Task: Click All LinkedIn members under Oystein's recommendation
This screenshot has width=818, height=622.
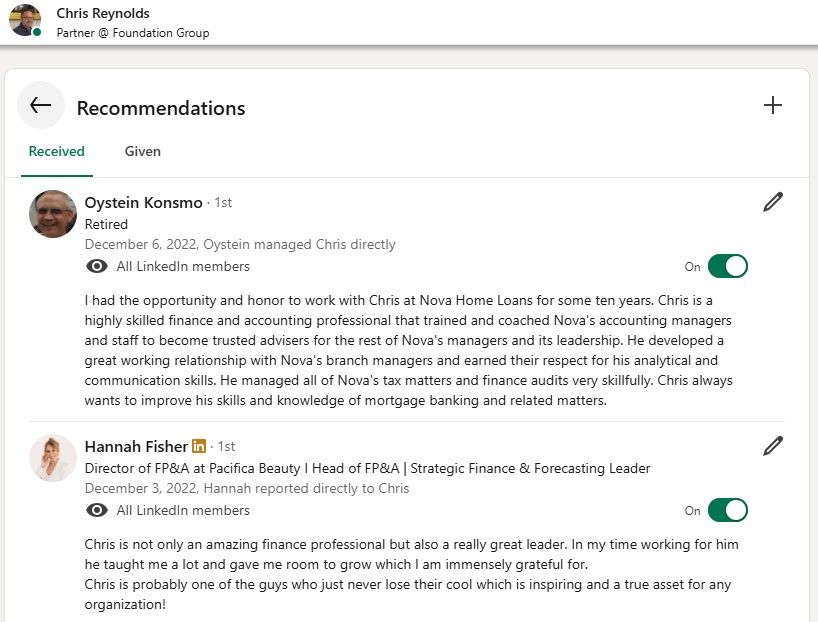Action: (x=183, y=266)
